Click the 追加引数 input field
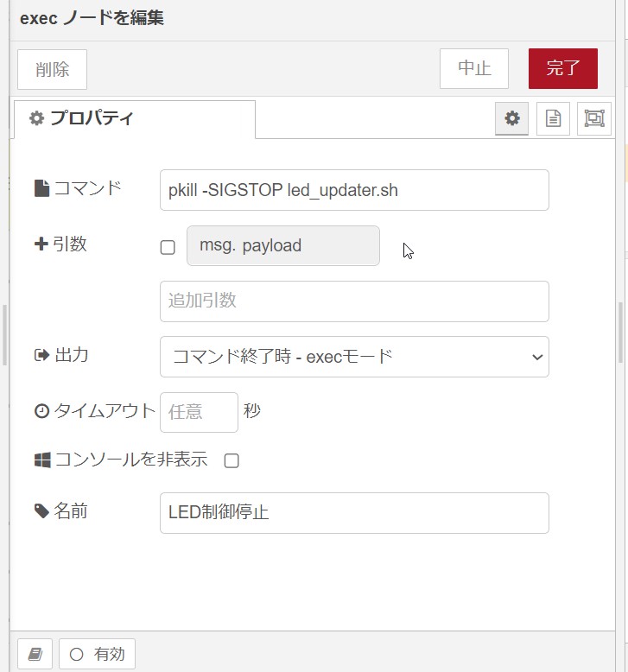628x672 pixels. click(x=354, y=301)
